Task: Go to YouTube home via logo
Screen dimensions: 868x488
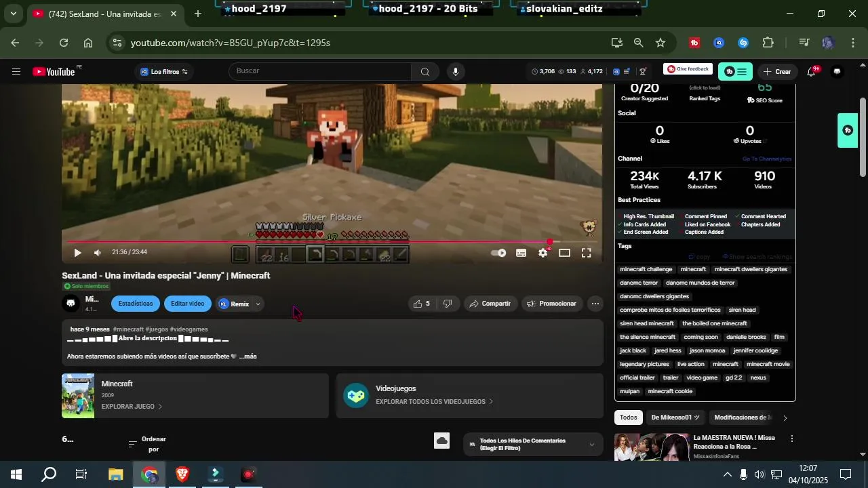Action: (x=54, y=72)
